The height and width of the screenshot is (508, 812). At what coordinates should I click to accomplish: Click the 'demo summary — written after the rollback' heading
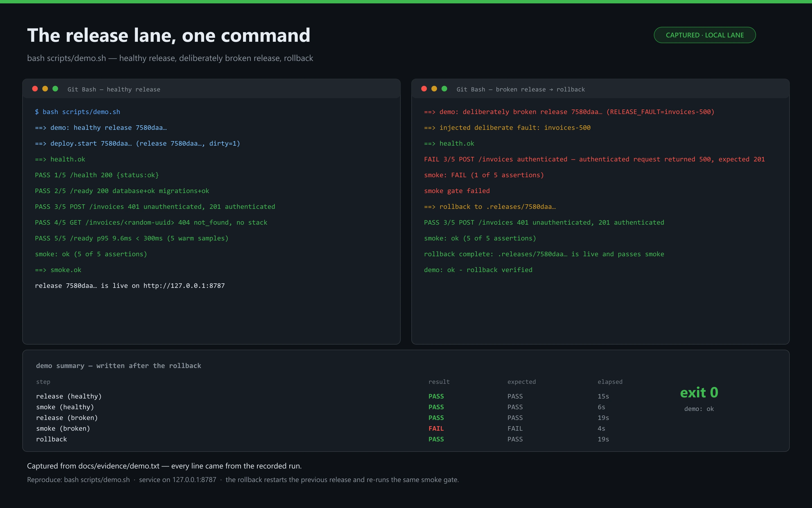tap(118, 365)
